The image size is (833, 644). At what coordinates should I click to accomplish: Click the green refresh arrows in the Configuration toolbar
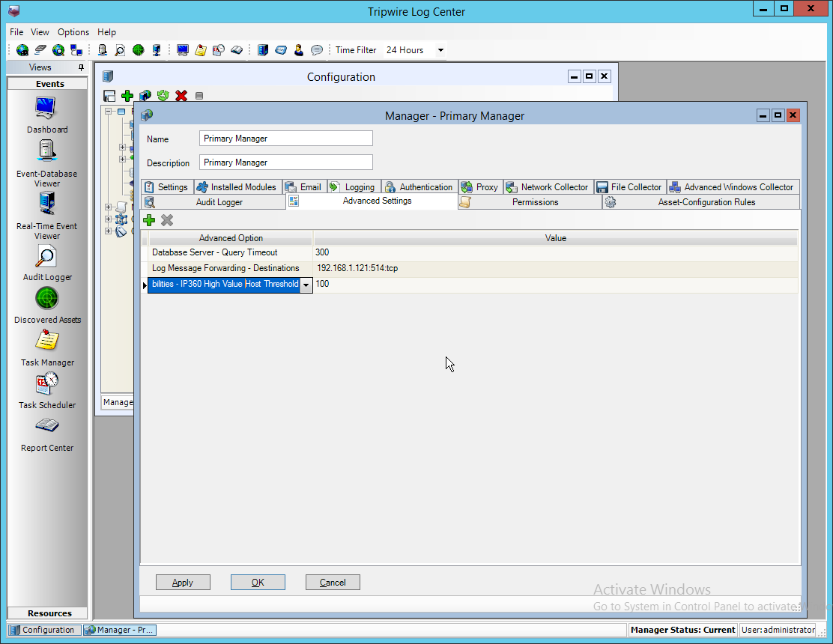163,96
